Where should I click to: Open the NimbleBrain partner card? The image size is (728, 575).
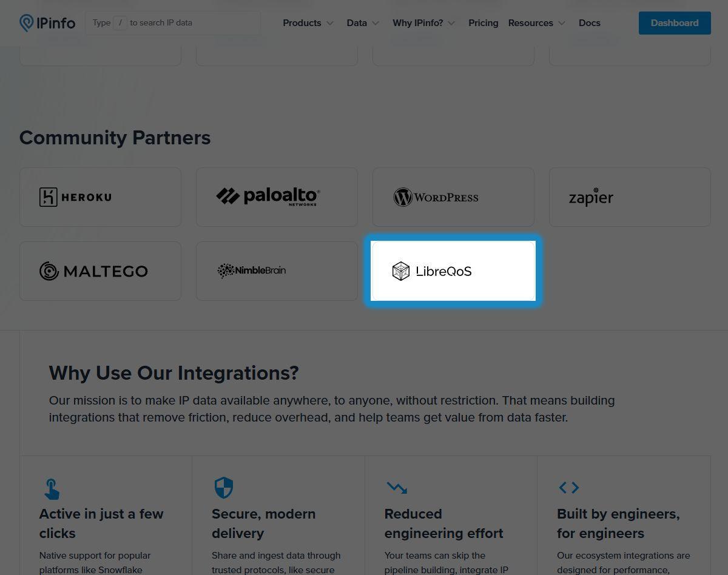coord(277,271)
